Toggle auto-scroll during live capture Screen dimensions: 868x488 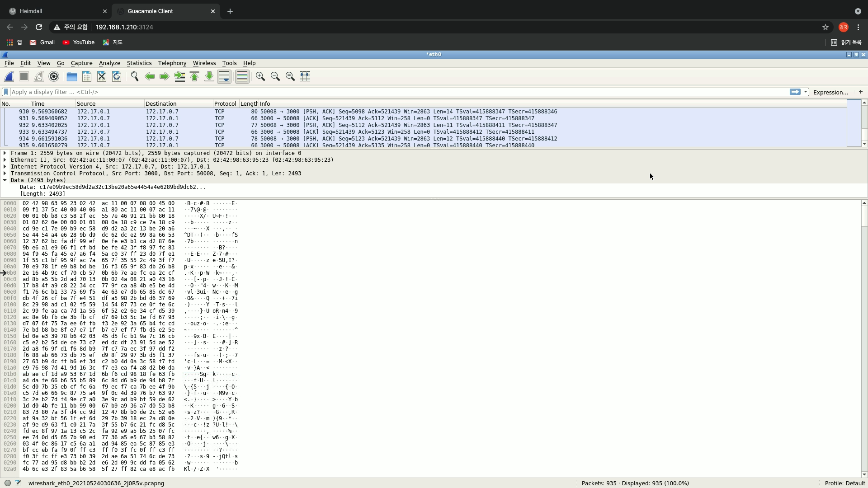[224, 76]
